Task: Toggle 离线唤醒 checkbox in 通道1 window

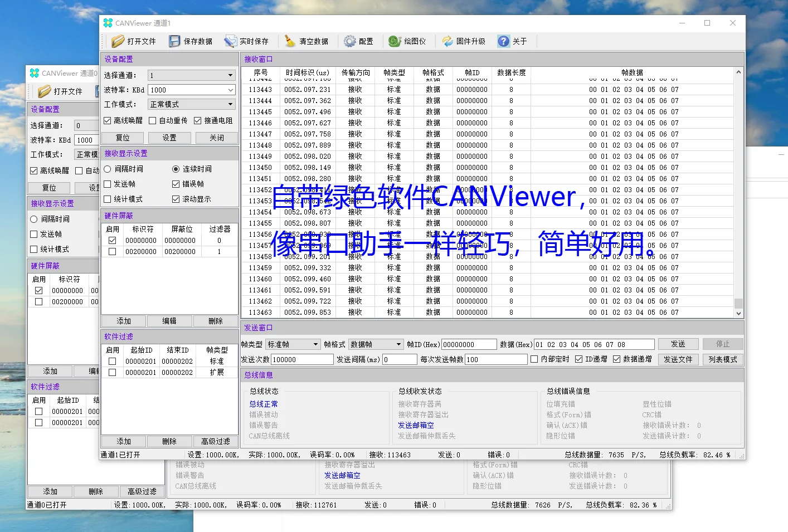Action: click(108, 120)
